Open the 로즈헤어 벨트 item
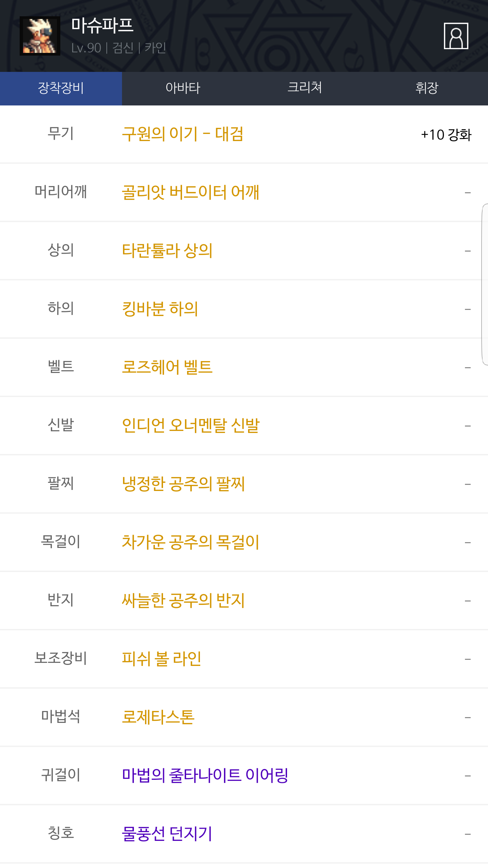488x868 pixels. click(x=167, y=368)
